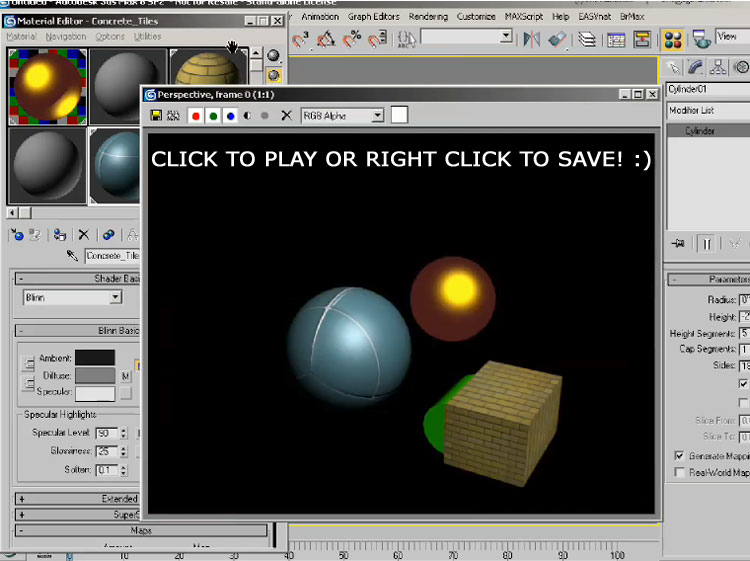Pick material from object with eyedropper
Image resolution: width=750 pixels, height=561 pixels.
click(72, 256)
